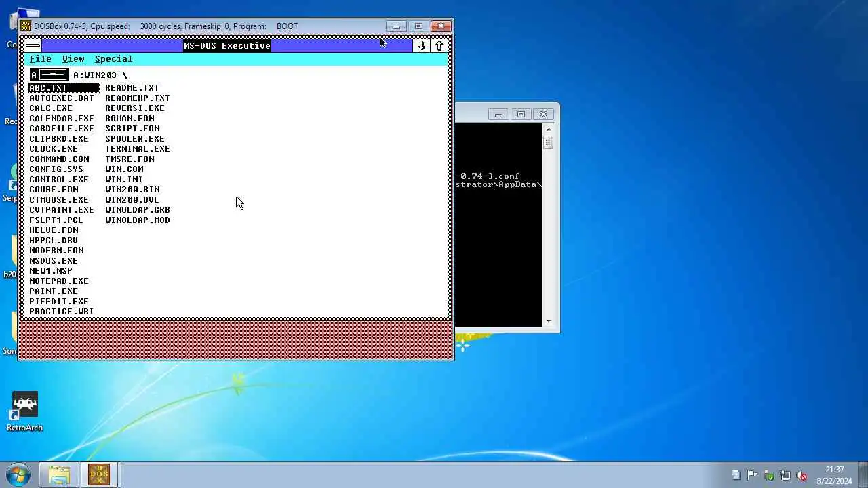Image resolution: width=868 pixels, height=488 pixels.
Task: Open the View menu
Action: [73, 59]
